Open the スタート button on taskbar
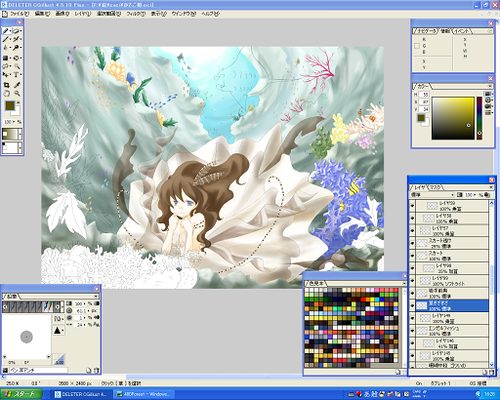The height and width of the screenshot is (400, 500). coord(21,394)
